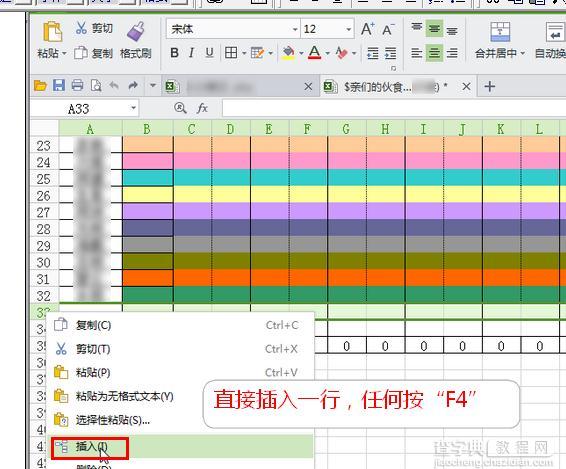Click the open folder icon
This screenshot has width=566, height=469.
[x=40, y=86]
